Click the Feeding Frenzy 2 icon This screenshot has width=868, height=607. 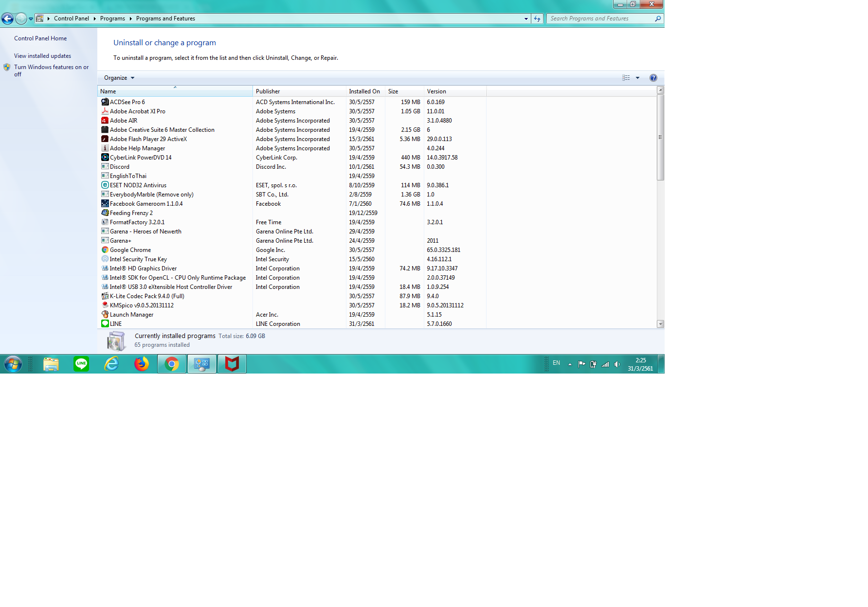pos(105,213)
